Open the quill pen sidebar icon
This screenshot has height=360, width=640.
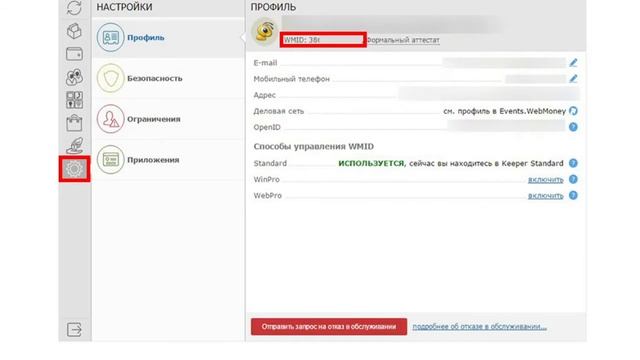[74, 146]
